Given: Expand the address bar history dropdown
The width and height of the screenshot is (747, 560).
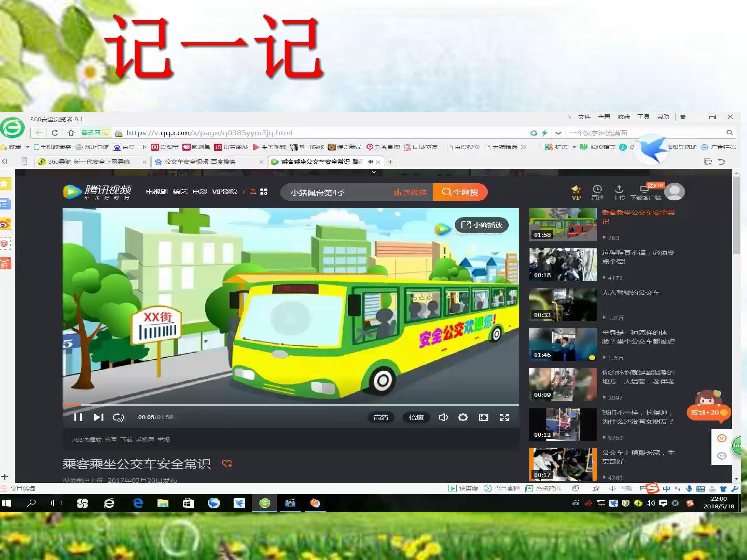Looking at the screenshot, I should pyautogui.click(x=558, y=133).
